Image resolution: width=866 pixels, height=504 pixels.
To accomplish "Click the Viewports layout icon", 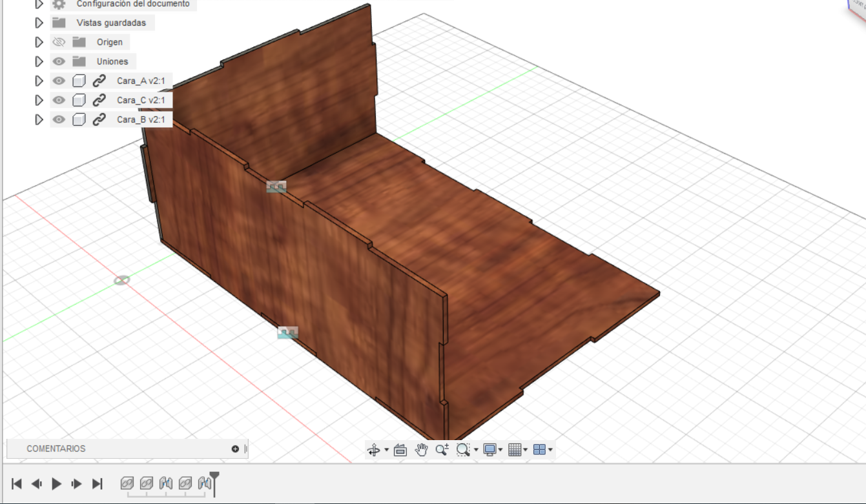I will coord(540,450).
